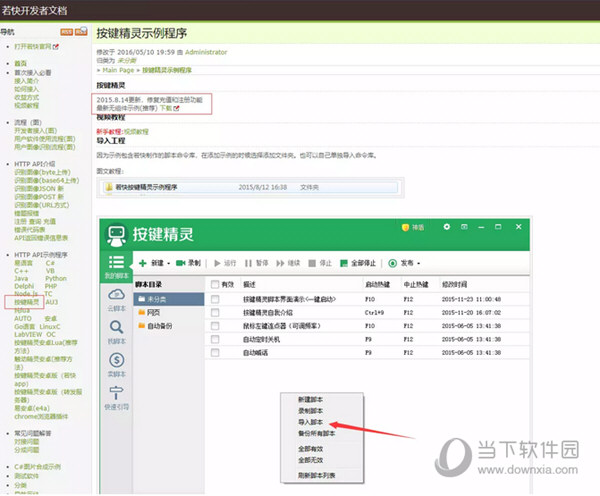Open the Python example link
Viewport: 600px width, 496px height.
coord(56,278)
